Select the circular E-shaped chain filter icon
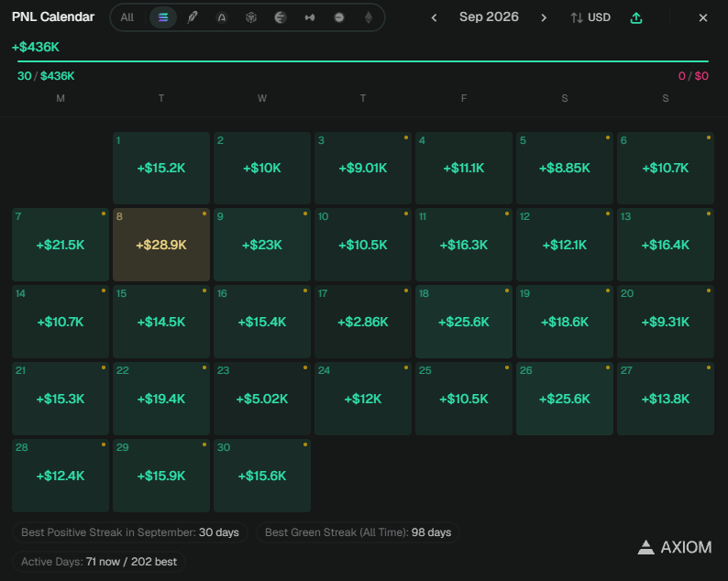The height and width of the screenshot is (581, 728). 281,17
